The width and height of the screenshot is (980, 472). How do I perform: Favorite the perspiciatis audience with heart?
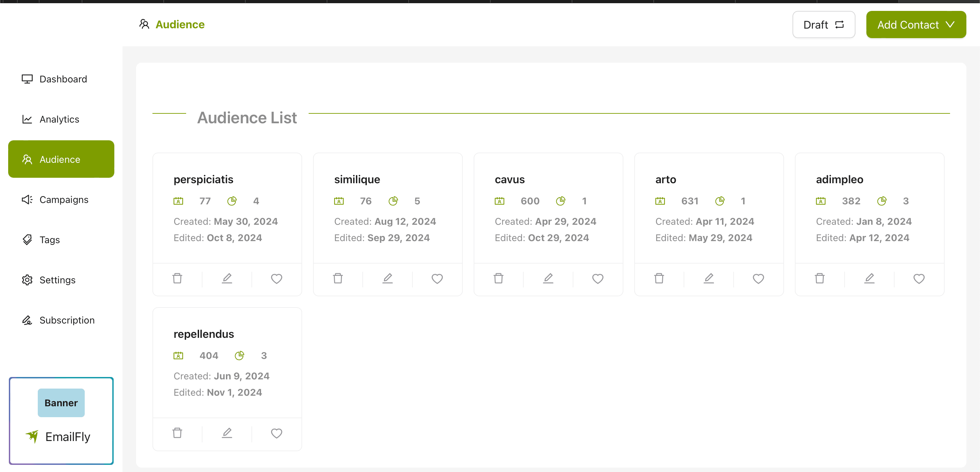(277, 278)
